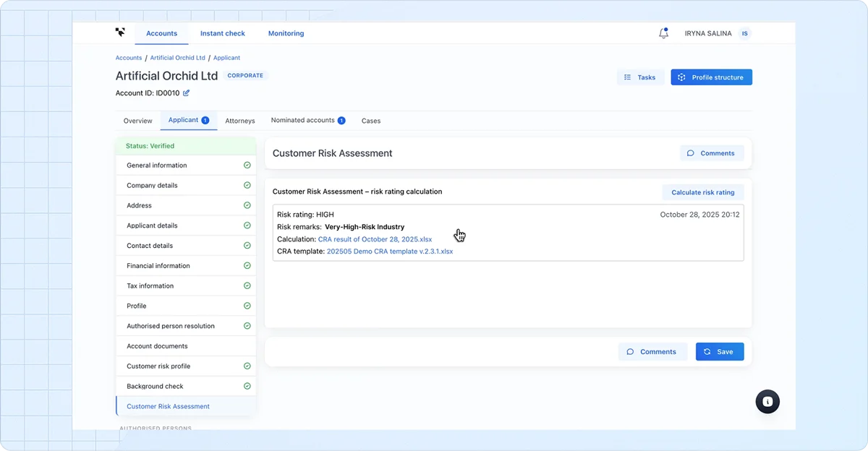Open the floating info help button
868x451 pixels.
click(x=767, y=402)
